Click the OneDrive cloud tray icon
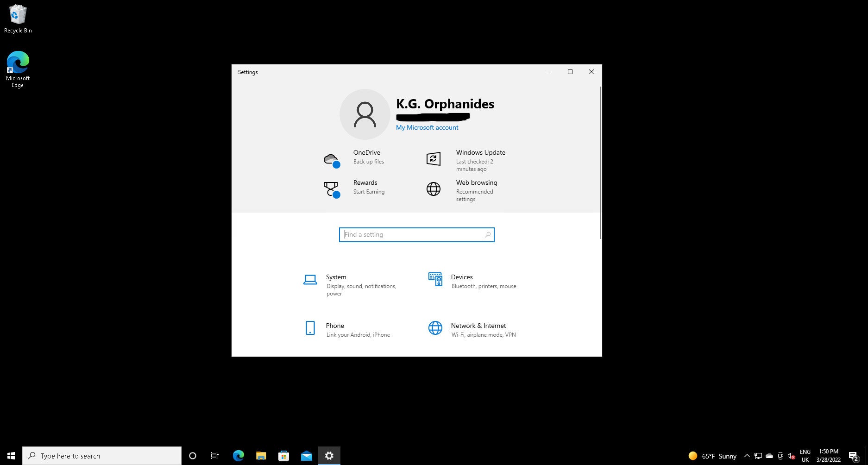Screen dimensions: 868x465 coord(769,456)
